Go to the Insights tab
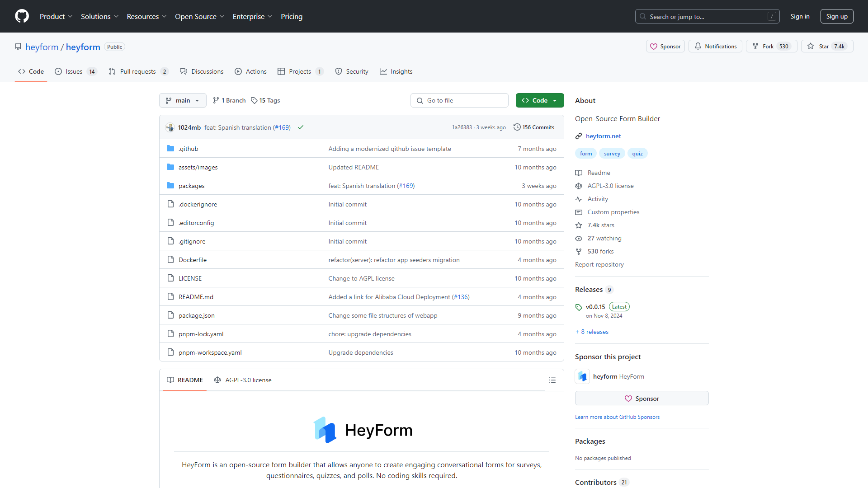Image resolution: width=868 pixels, height=488 pixels. click(x=396, y=71)
